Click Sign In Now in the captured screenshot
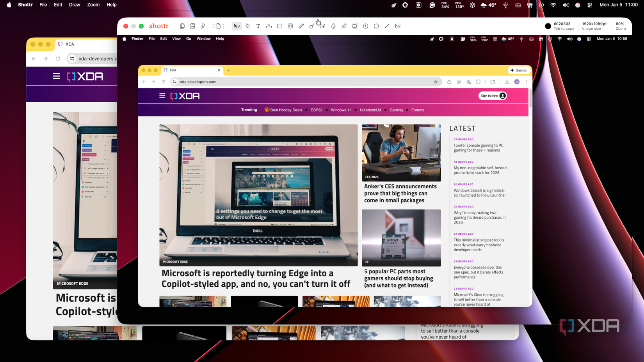The image size is (644, 362). (493, 96)
